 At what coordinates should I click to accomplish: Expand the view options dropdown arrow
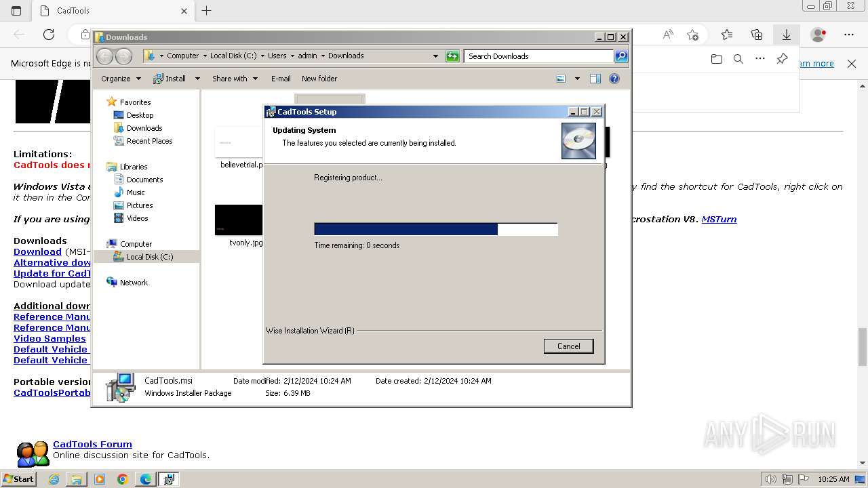(x=577, y=79)
